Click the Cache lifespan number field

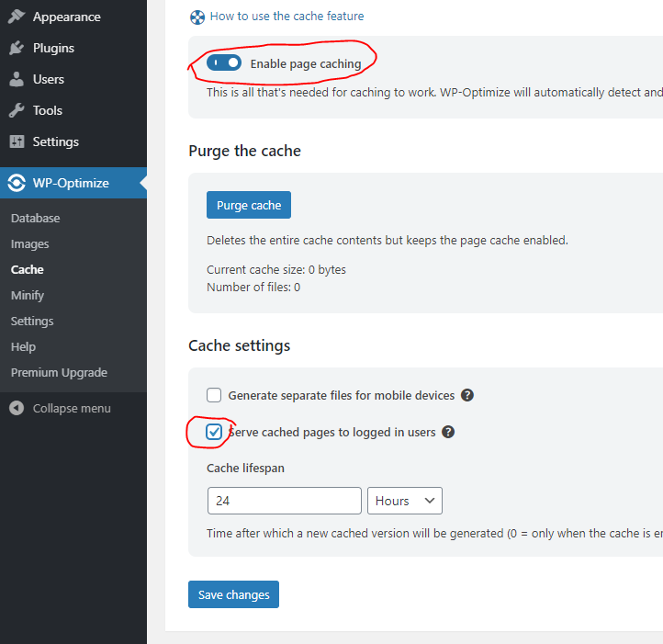pyautogui.click(x=284, y=501)
